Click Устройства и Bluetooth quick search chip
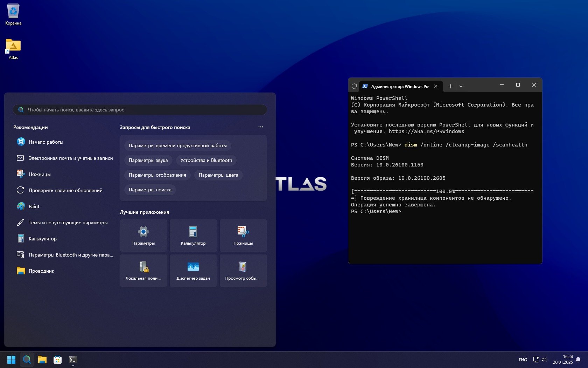Image resolution: width=588 pixels, height=368 pixels. click(206, 160)
